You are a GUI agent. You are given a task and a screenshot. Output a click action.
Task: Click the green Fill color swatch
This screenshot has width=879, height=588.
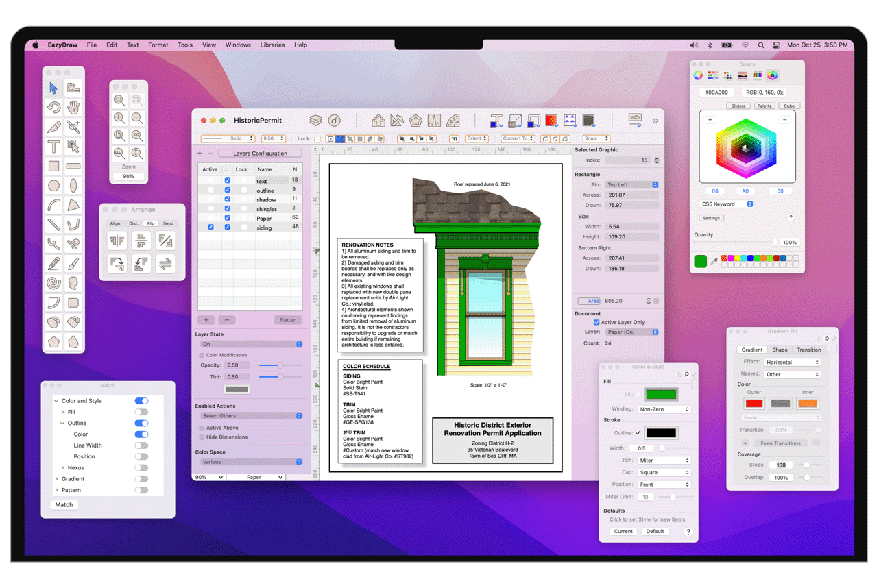661,394
